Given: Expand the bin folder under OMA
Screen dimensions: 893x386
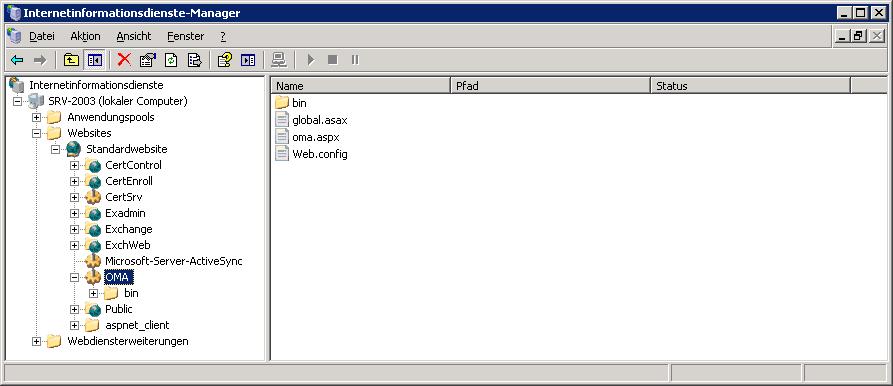Looking at the screenshot, I should click(93, 293).
